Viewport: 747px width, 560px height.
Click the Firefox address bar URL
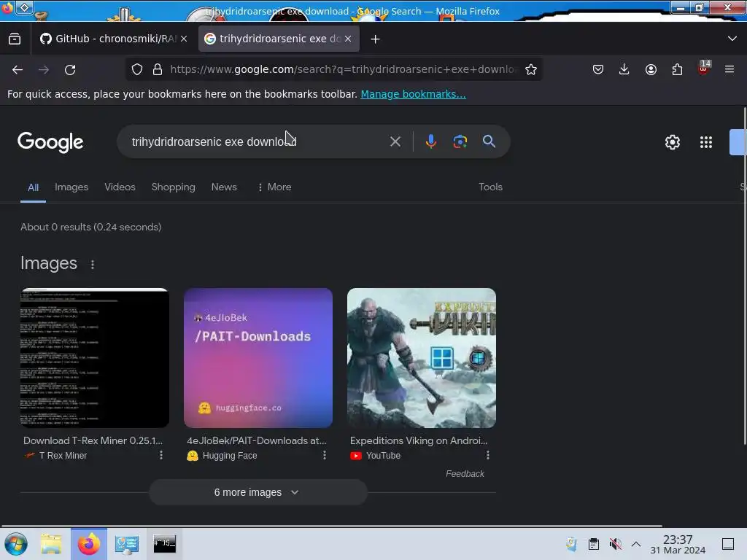click(x=343, y=69)
